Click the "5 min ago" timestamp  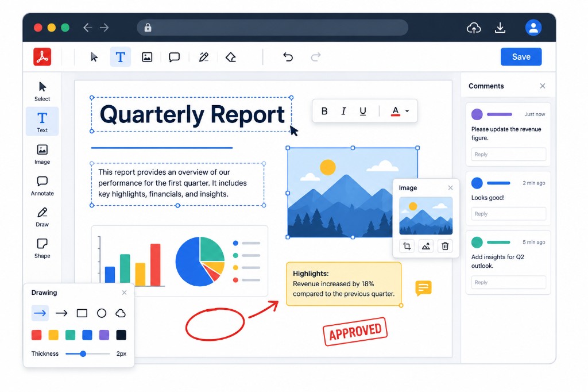click(533, 242)
